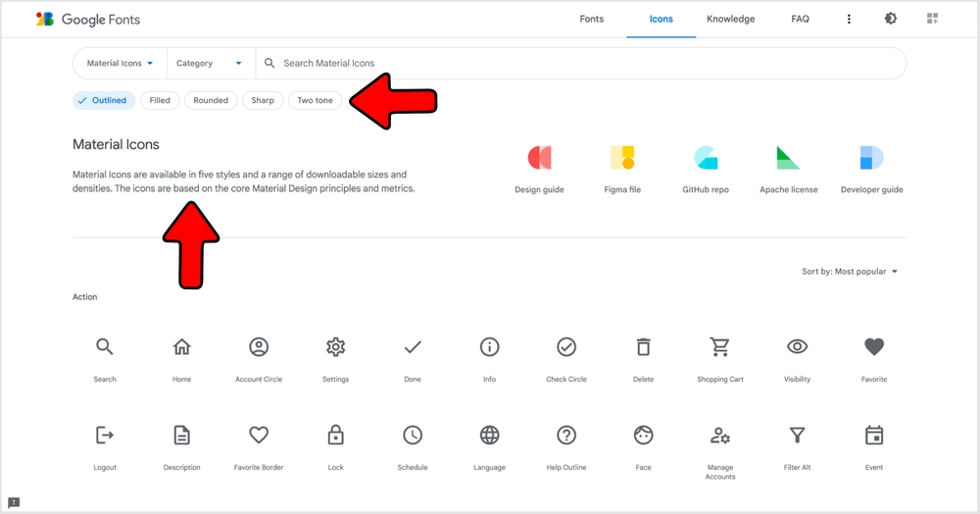Go to the Knowledge tab
The height and width of the screenshot is (514, 980).
tap(731, 19)
